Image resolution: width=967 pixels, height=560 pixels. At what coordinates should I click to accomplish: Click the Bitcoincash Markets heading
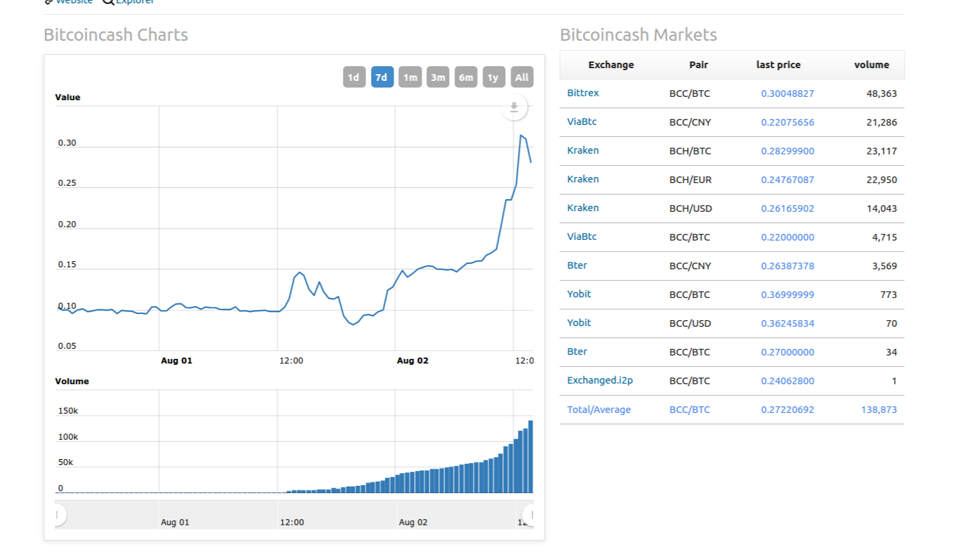[638, 35]
